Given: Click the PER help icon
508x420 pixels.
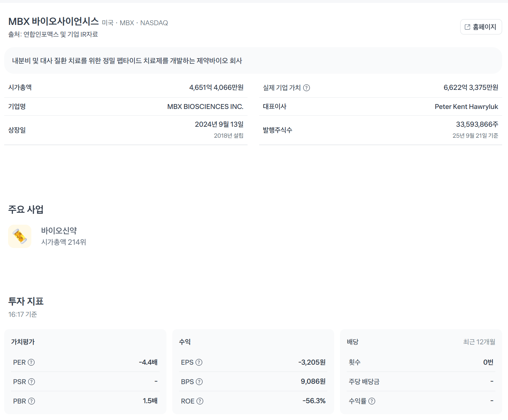Looking at the screenshot, I should [31, 362].
